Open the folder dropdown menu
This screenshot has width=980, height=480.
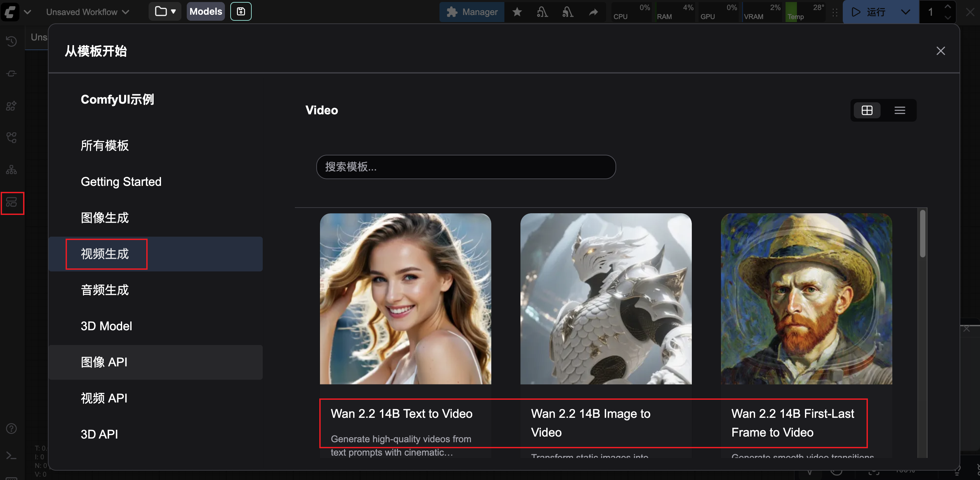coord(165,11)
